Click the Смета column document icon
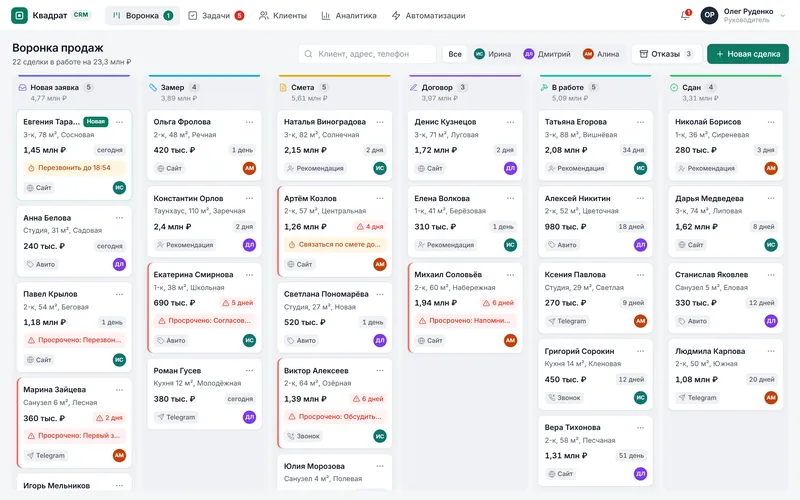Viewport: 800px width, 500px height. point(283,87)
